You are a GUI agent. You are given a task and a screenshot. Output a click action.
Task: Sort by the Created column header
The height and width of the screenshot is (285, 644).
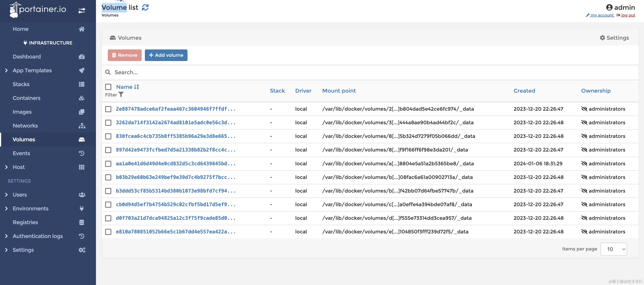[x=524, y=91]
